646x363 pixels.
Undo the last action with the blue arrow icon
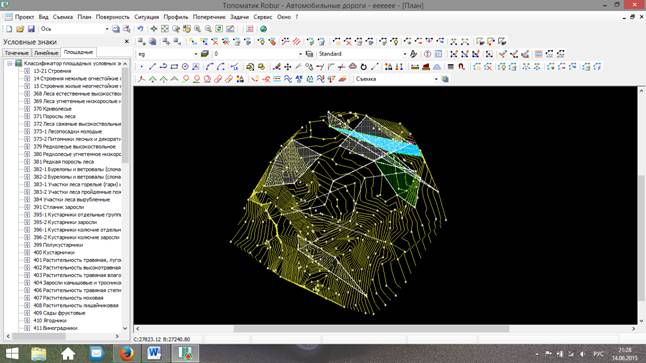tap(140, 29)
